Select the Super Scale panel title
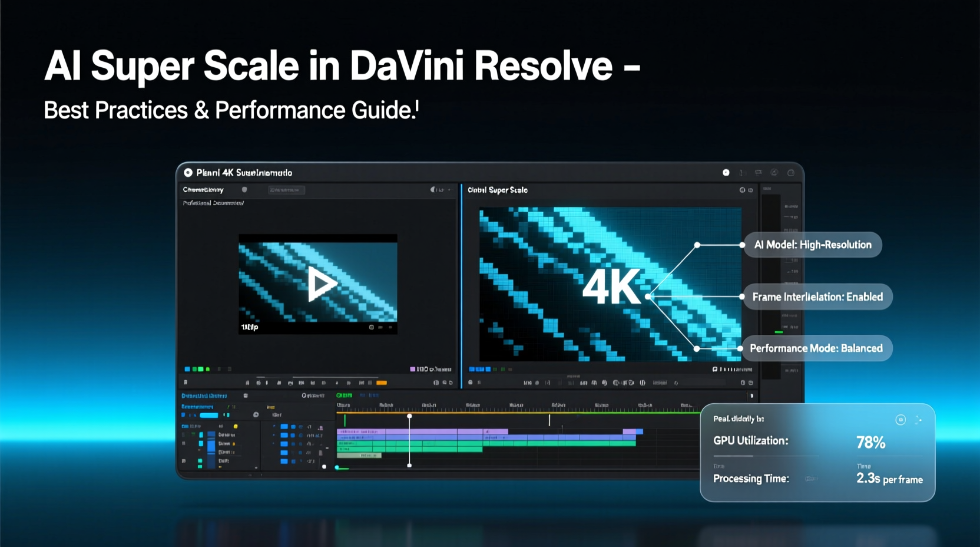This screenshot has height=547, width=980. click(498, 190)
